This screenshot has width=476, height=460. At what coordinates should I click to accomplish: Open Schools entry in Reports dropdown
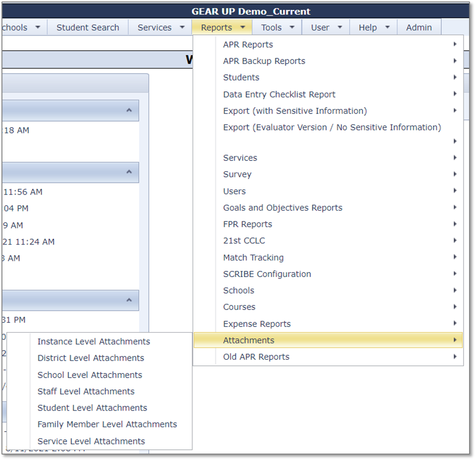pyautogui.click(x=328, y=290)
